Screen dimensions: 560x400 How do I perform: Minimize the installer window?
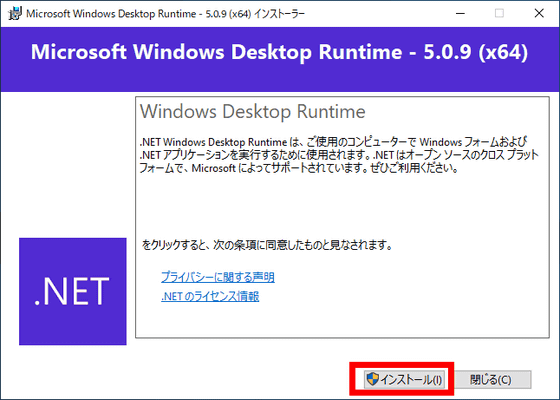click(460, 14)
